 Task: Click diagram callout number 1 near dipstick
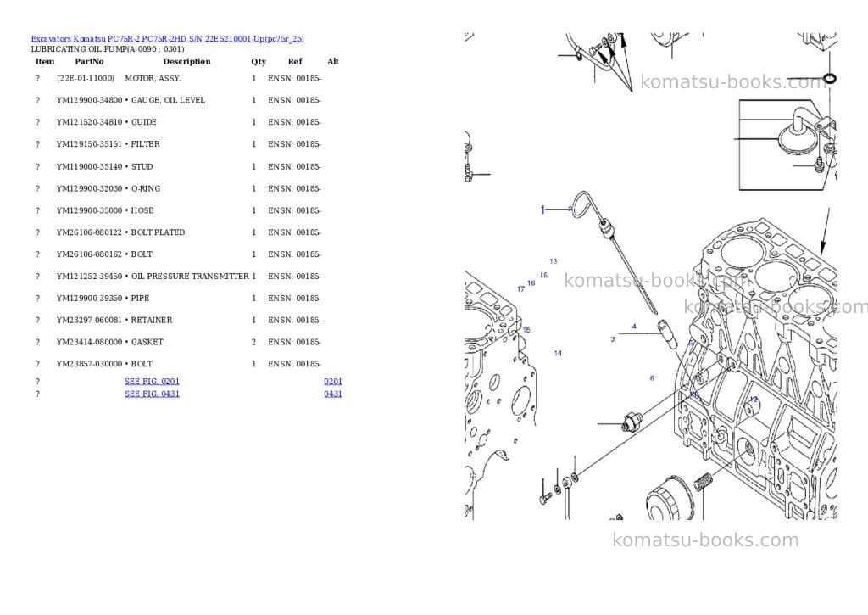coord(543,210)
